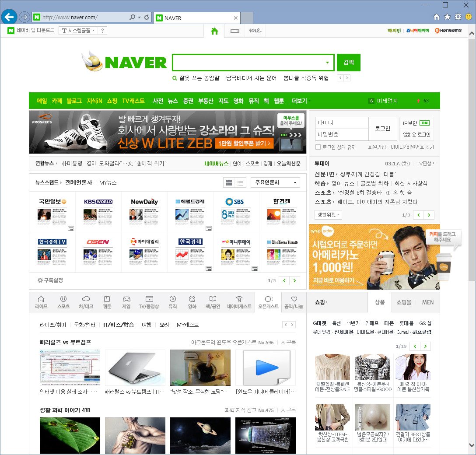Go to previous shopping page arrow
The width and height of the screenshot is (476, 455).
pyautogui.click(x=415, y=346)
